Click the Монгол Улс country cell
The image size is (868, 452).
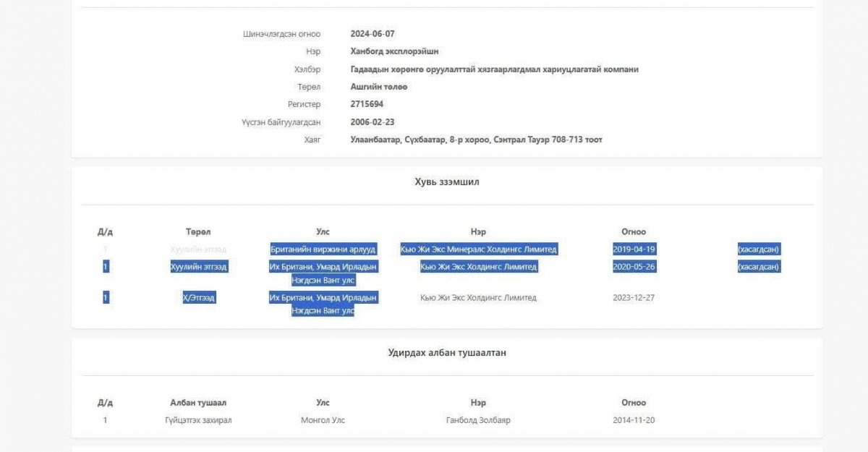pyautogui.click(x=323, y=420)
